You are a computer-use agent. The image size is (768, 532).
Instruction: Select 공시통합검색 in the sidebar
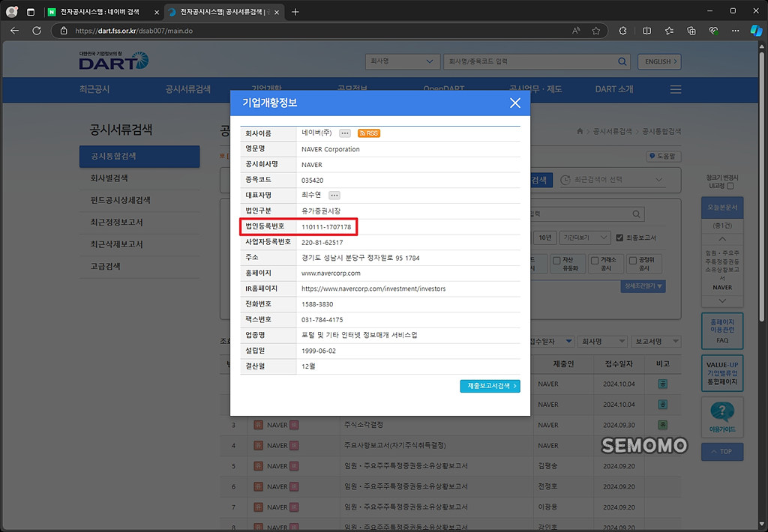pyautogui.click(x=139, y=156)
